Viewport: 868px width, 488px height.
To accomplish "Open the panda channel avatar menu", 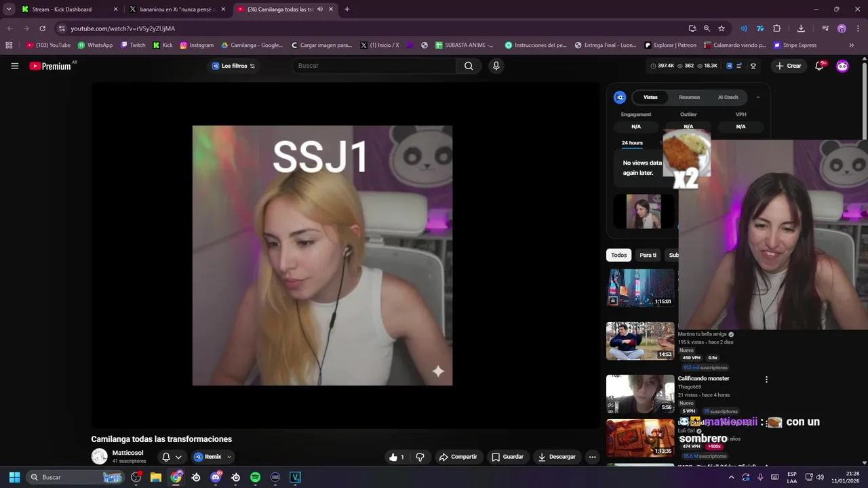I will (x=842, y=66).
